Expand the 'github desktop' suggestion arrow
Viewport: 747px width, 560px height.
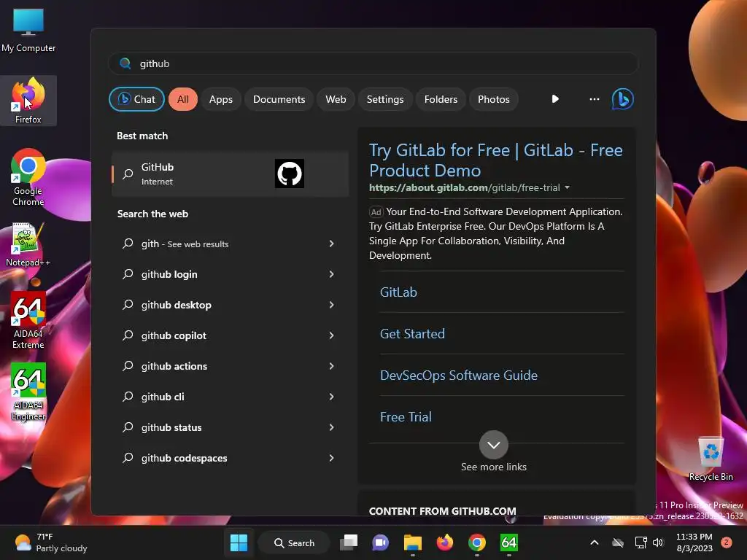pos(332,305)
